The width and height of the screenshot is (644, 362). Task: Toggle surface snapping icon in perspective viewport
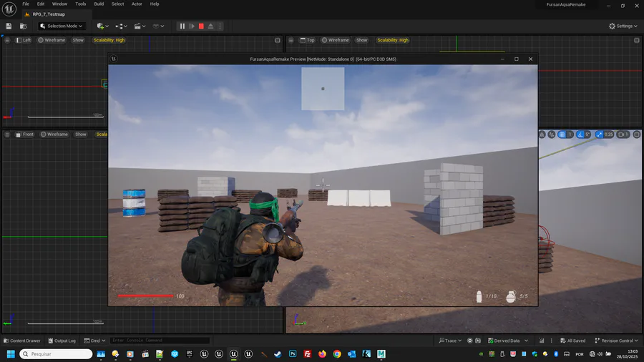click(x=552, y=134)
